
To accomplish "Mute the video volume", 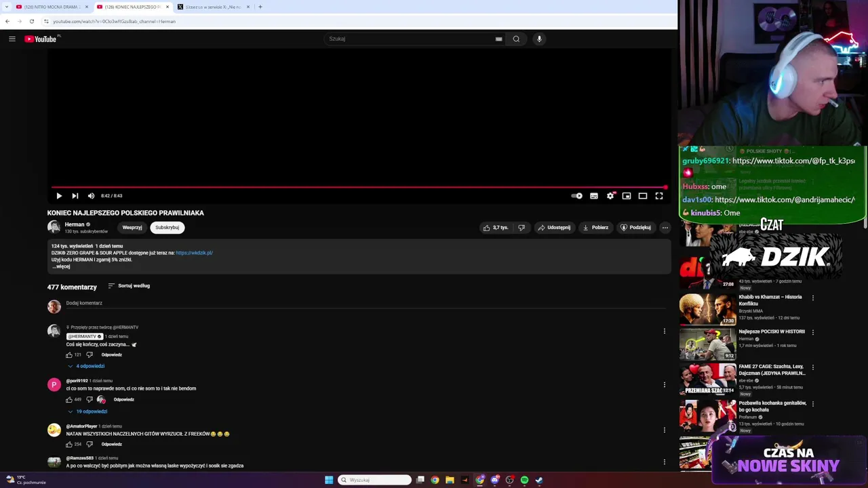I will [92, 196].
